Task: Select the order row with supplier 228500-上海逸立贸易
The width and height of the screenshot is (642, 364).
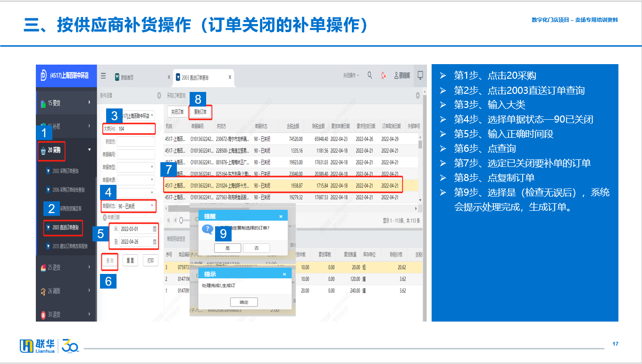Action: point(291,151)
